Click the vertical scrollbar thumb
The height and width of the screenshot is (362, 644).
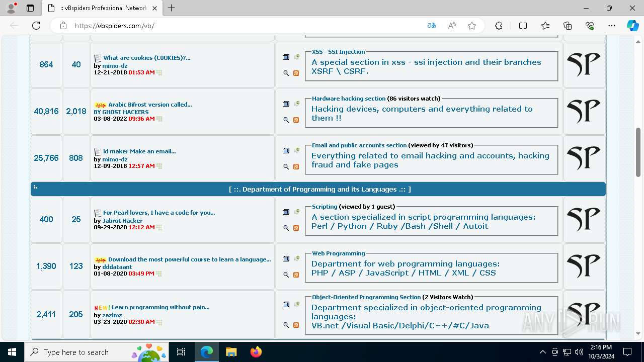point(638,152)
